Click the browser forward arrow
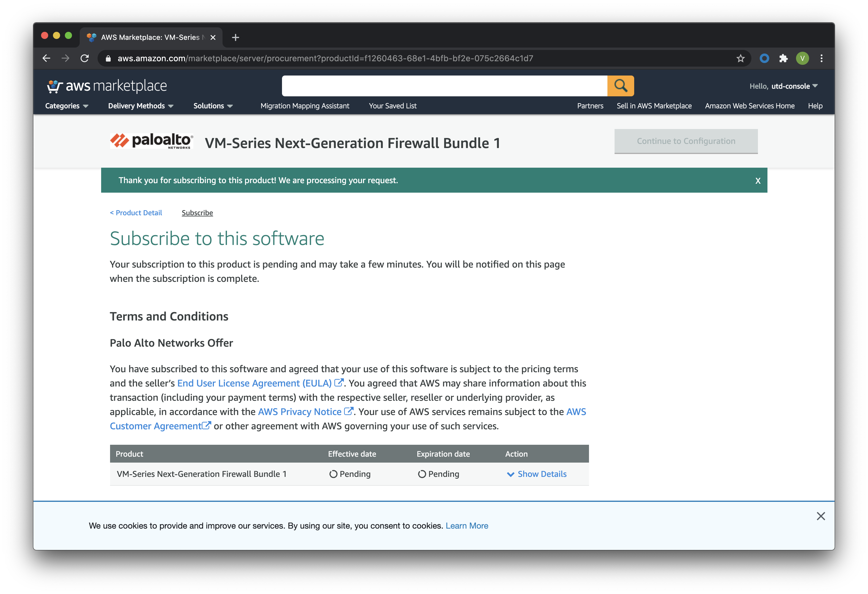868x594 pixels. [x=65, y=58]
